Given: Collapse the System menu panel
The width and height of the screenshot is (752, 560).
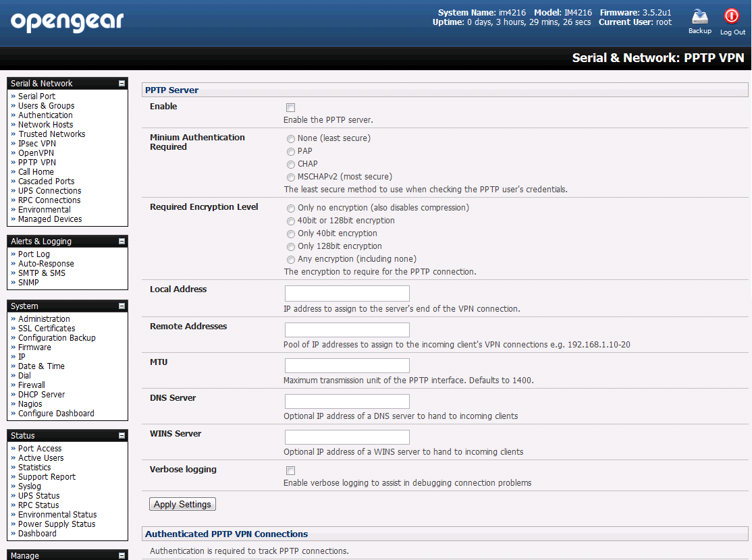Looking at the screenshot, I should (x=122, y=306).
